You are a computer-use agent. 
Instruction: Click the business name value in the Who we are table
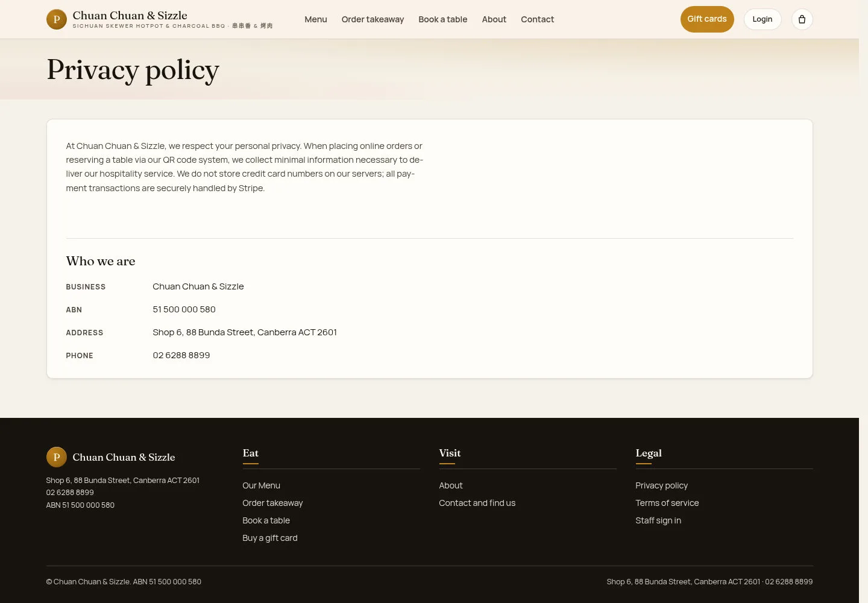tap(198, 286)
